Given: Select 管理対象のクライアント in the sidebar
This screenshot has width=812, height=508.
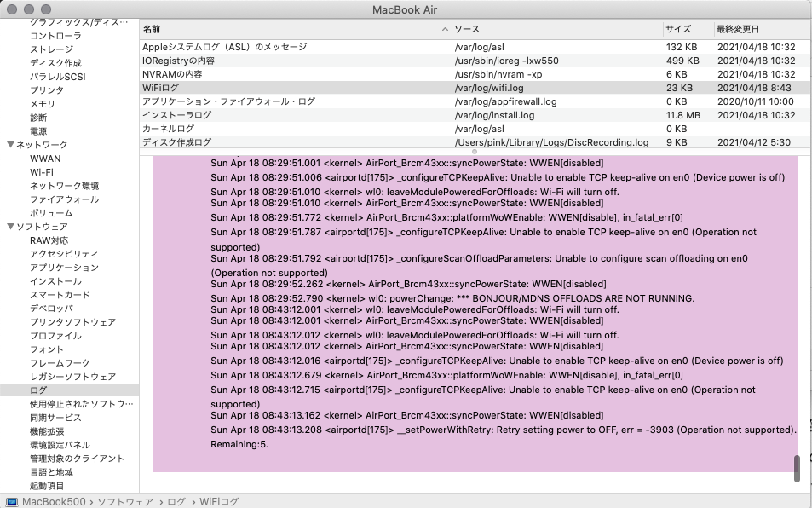Looking at the screenshot, I should (77, 459).
